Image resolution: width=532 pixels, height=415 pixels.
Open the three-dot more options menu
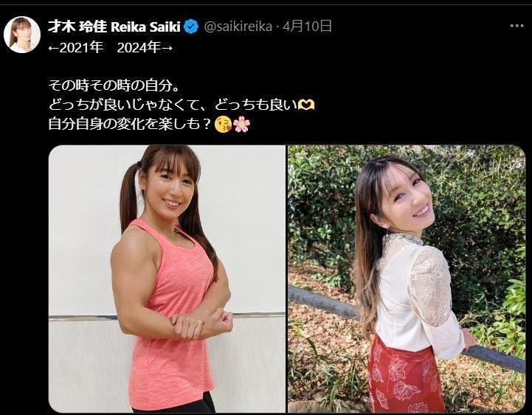tap(517, 26)
